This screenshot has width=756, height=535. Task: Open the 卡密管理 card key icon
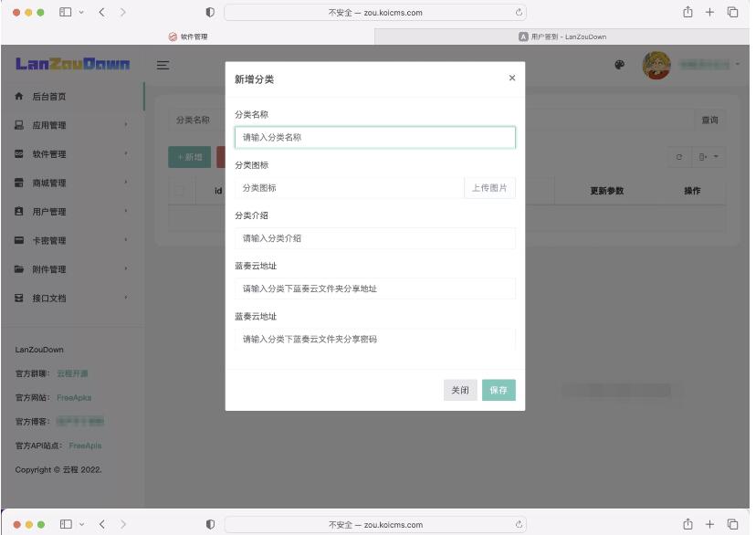18,238
